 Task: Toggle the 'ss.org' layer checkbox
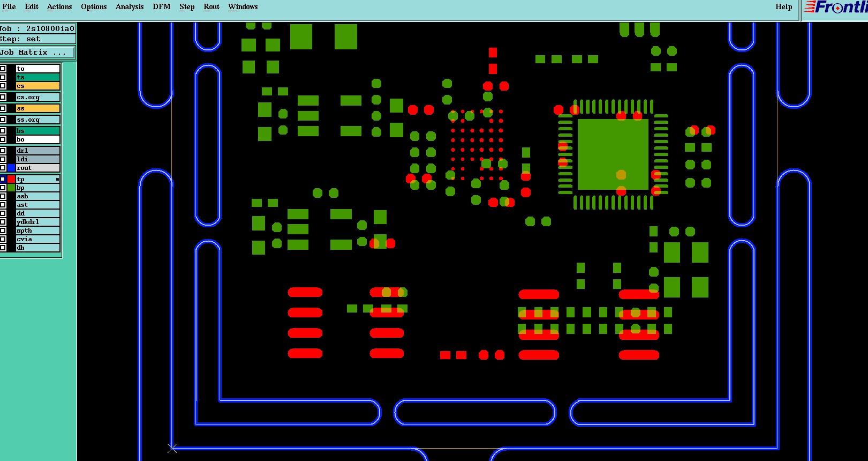(3, 120)
